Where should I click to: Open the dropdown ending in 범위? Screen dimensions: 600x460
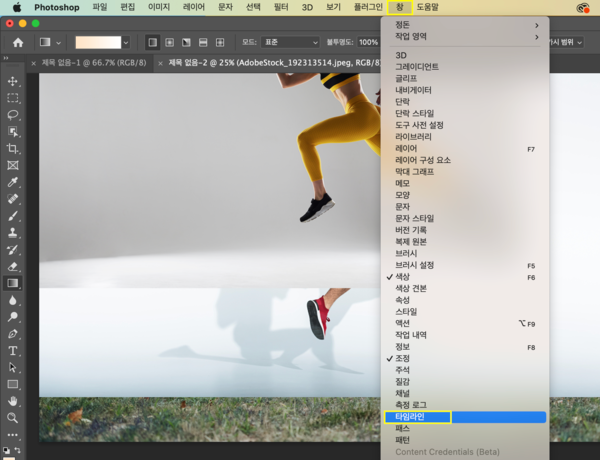(566, 42)
